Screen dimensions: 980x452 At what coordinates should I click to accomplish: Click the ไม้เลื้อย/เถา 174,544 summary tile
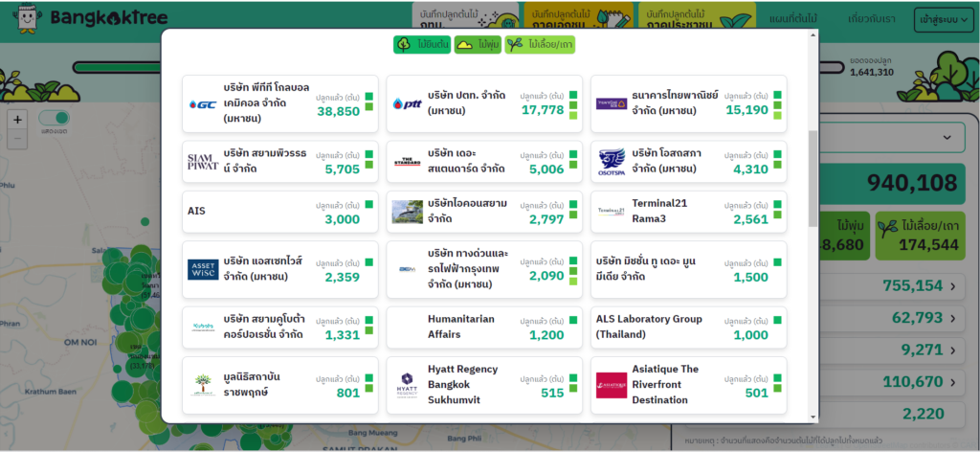tap(920, 236)
